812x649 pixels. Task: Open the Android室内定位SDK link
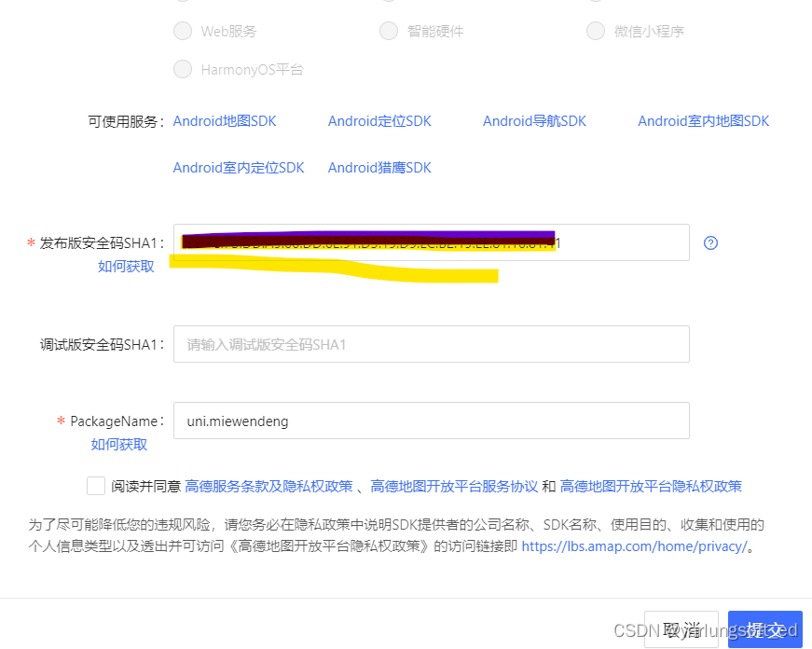(x=239, y=167)
